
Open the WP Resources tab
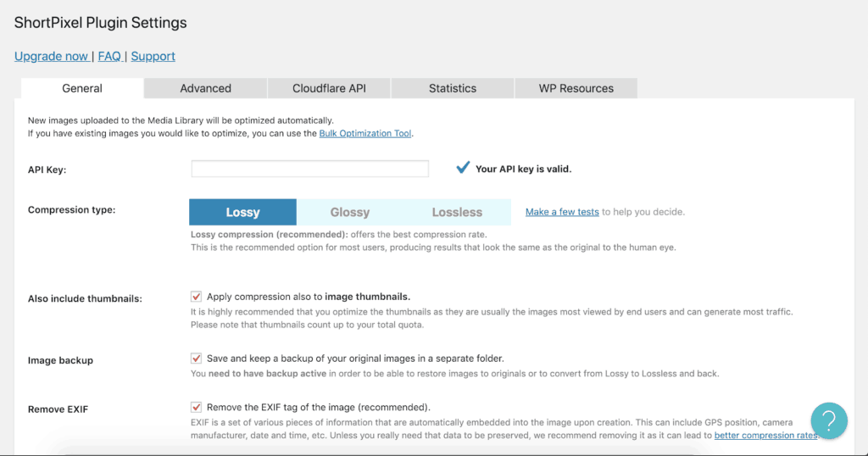(576, 88)
